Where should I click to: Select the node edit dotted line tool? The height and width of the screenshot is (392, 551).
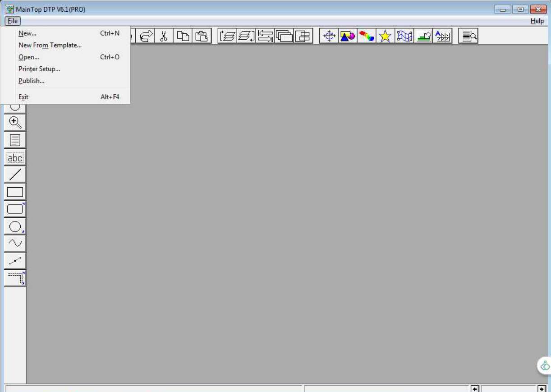[x=15, y=260]
